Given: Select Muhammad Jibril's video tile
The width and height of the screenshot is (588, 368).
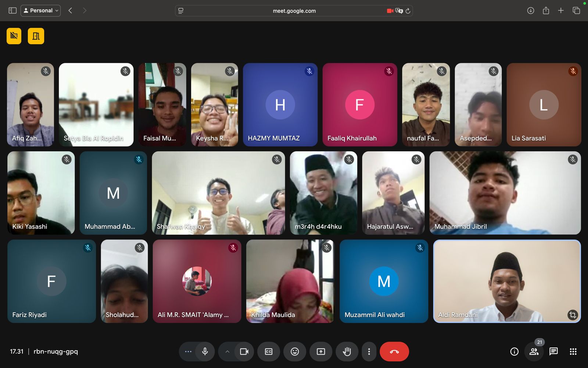Looking at the screenshot, I should point(505,193).
